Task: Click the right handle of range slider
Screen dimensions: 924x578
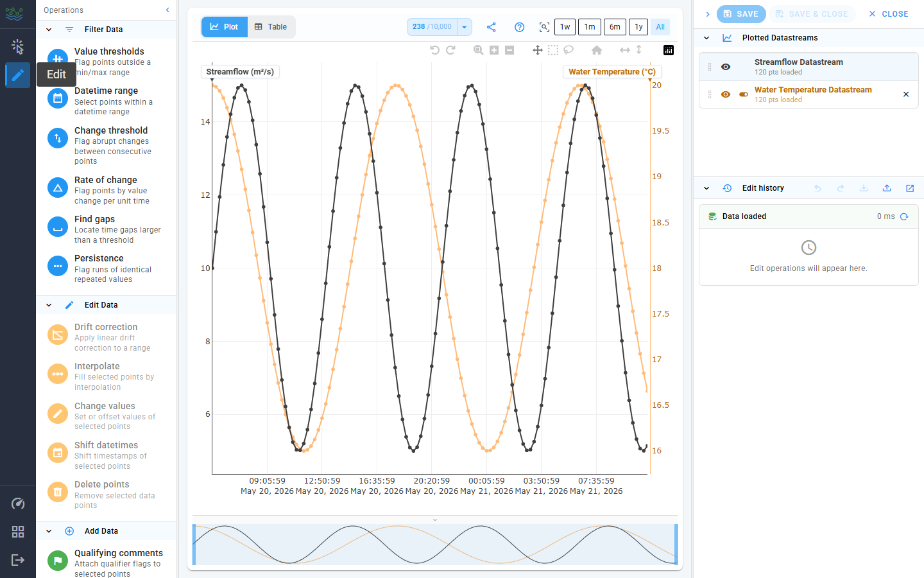Action: click(x=676, y=545)
